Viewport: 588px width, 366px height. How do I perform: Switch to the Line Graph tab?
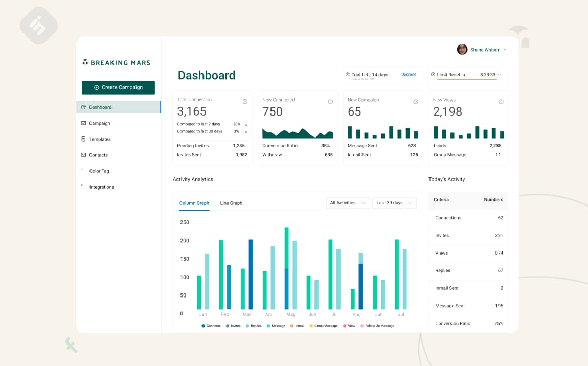point(231,203)
